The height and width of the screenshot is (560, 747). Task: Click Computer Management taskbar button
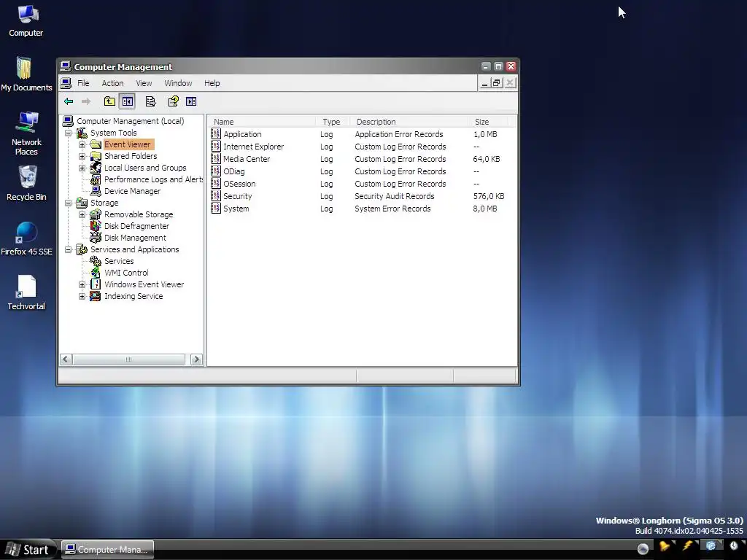(x=108, y=550)
